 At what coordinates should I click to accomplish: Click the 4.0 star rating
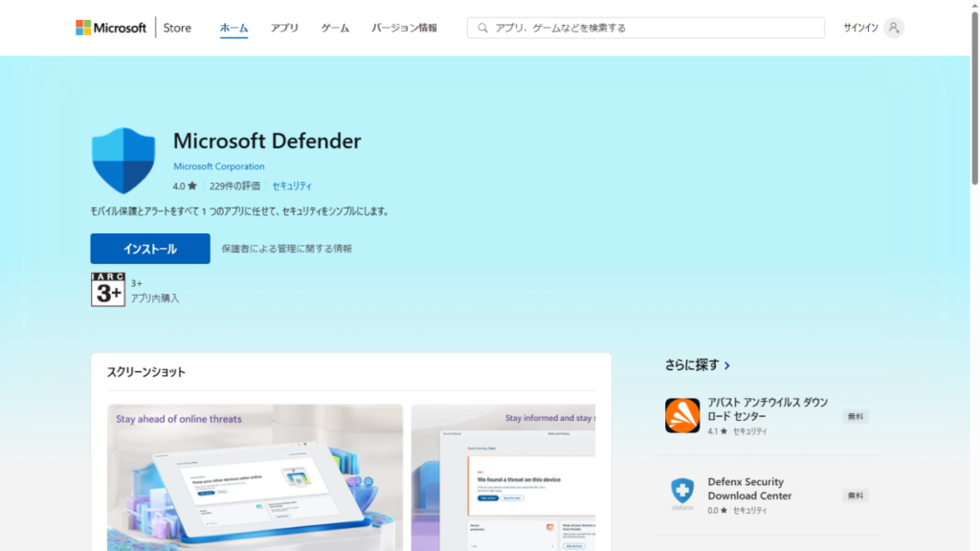coord(185,186)
